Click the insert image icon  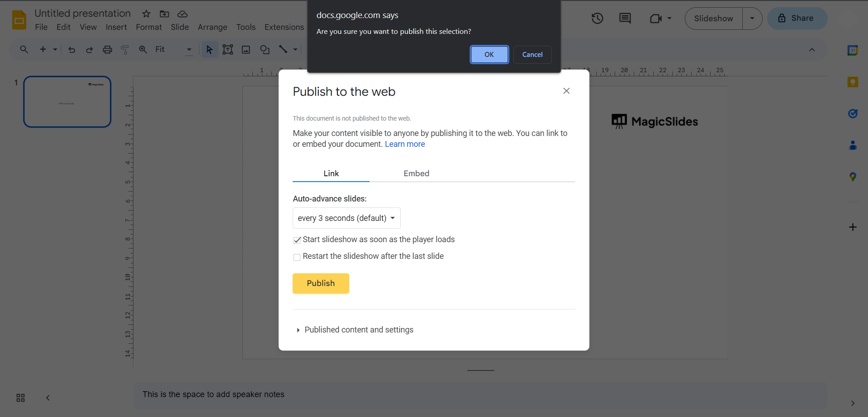point(246,50)
